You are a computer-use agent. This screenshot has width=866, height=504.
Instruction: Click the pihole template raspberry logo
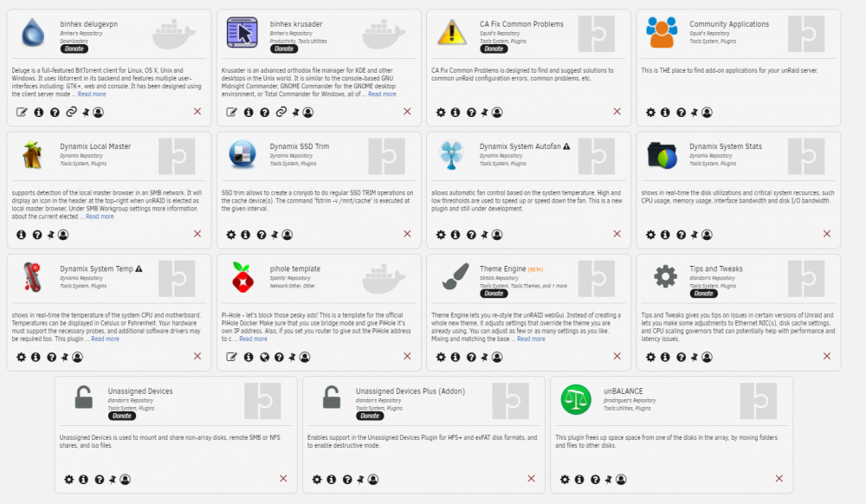point(242,277)
